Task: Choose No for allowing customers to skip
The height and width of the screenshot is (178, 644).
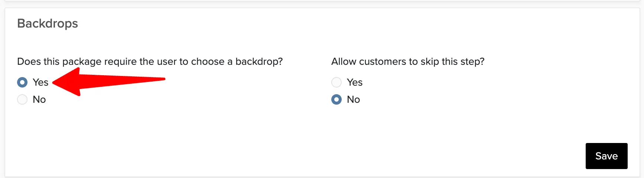Action: click(x=336, y=99)
